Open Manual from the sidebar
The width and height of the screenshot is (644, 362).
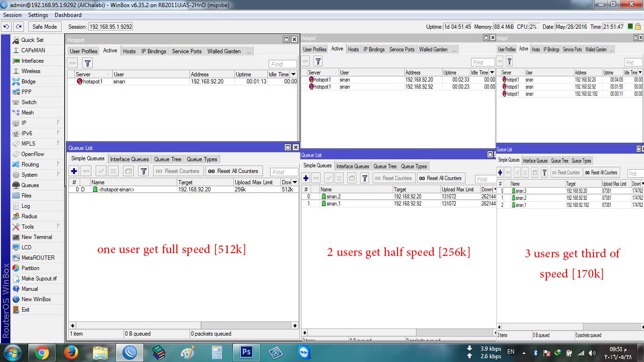(x=30, y=289)
